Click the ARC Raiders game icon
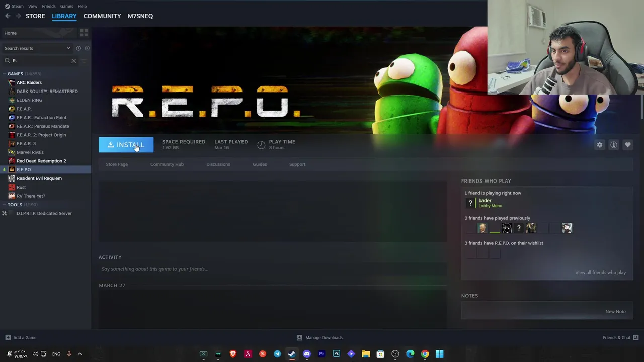The width and height of the screenshot is (644, 362). [12, 82]
